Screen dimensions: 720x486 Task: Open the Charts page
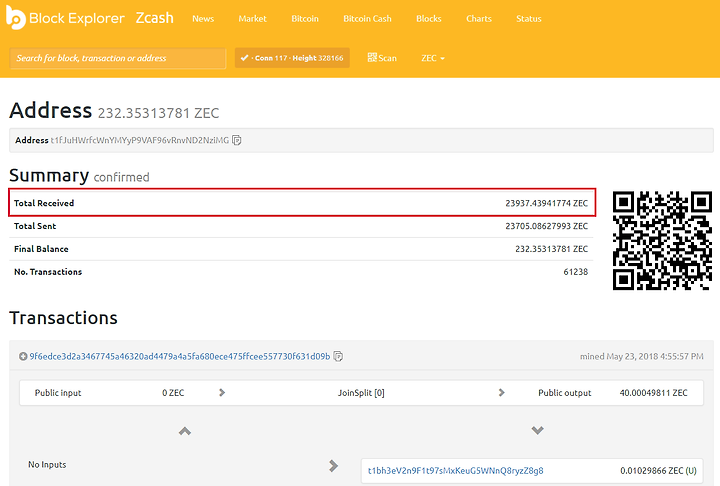[479, 19]
